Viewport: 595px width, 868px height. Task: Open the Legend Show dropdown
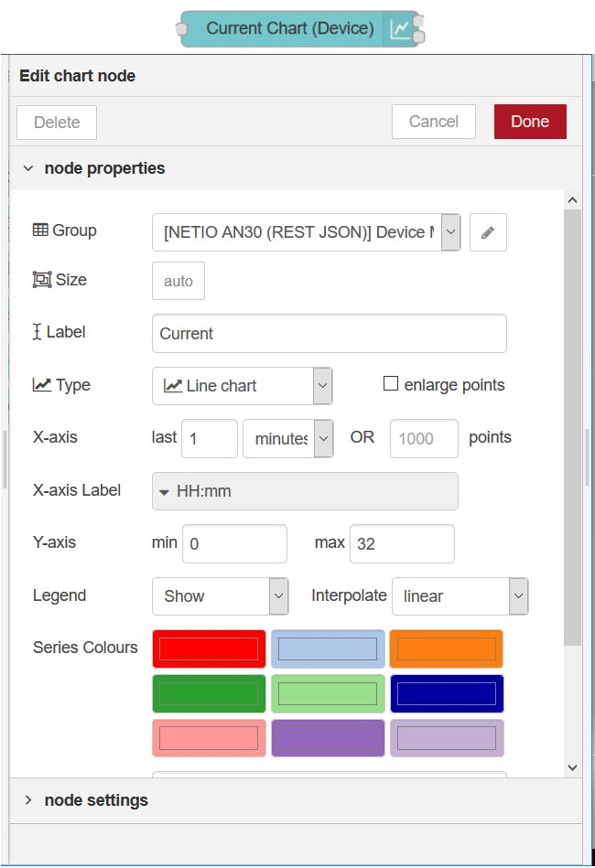click(x=221, y=596)
